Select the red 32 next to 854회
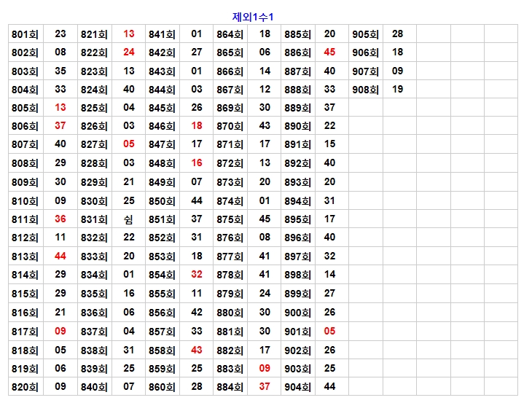This screenshot has width=532, height=419. [197, 275]
